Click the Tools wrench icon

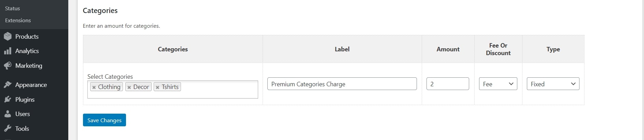[x=8, y=129]
